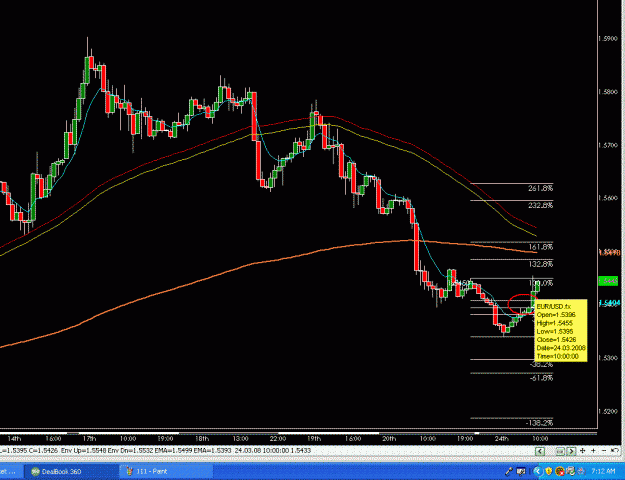Click Env Dn=1.5532 in status bar
The image size is (625, 480).
click(131, 451)
